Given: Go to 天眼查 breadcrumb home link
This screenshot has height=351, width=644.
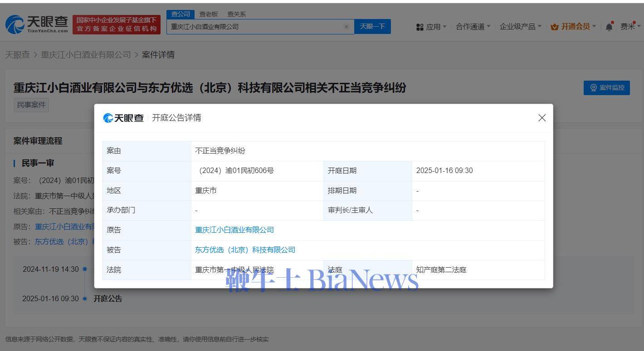Looking at the screenshot, I should tap(17, 55).
